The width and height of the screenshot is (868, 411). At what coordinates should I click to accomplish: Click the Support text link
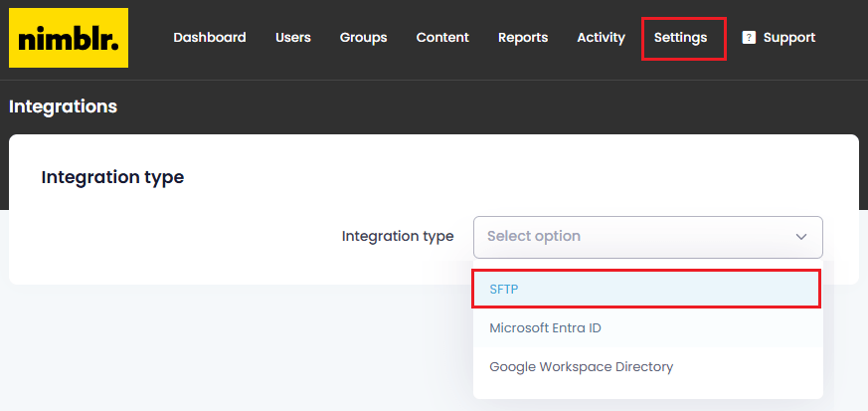[789, 38]
